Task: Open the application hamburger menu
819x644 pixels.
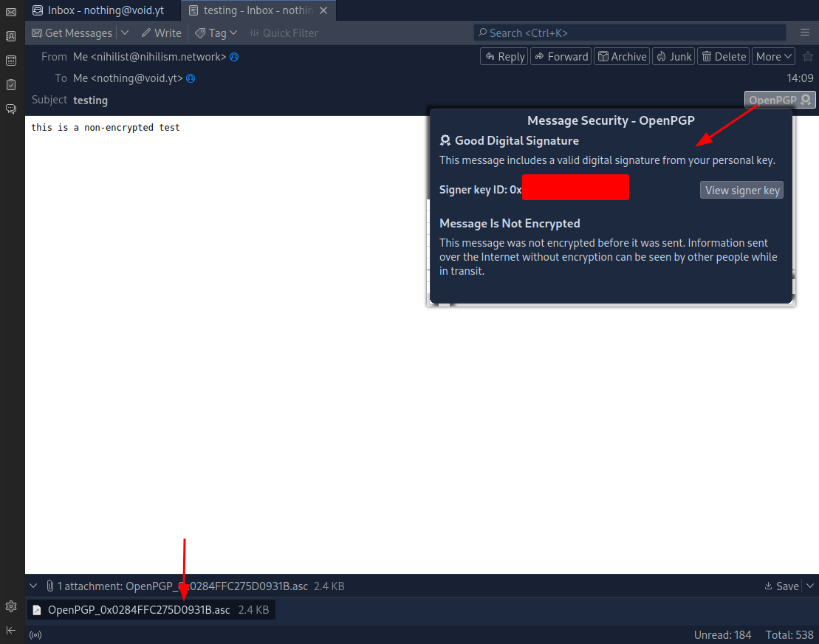Action: pyautogui.click(x=805, y=32)
